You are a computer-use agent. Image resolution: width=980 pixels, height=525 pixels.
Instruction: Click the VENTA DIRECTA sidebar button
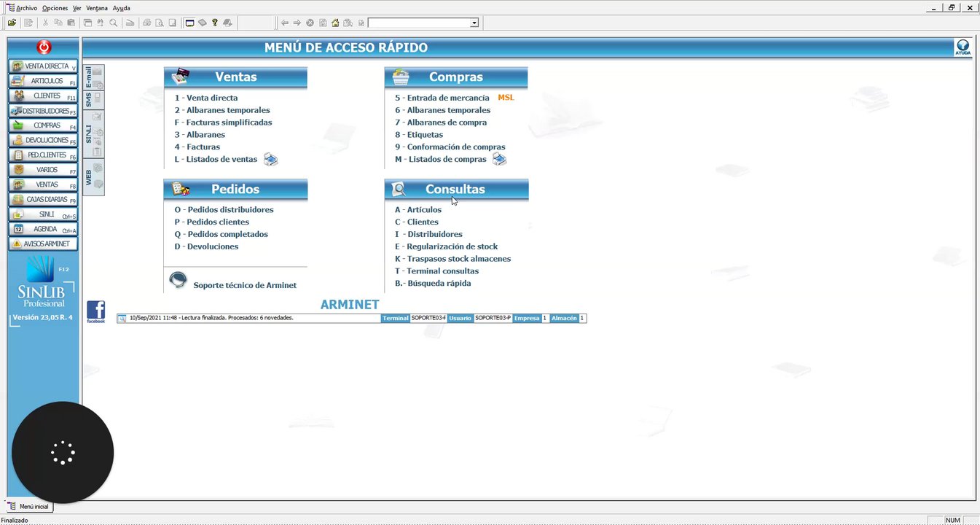point(43,66)
